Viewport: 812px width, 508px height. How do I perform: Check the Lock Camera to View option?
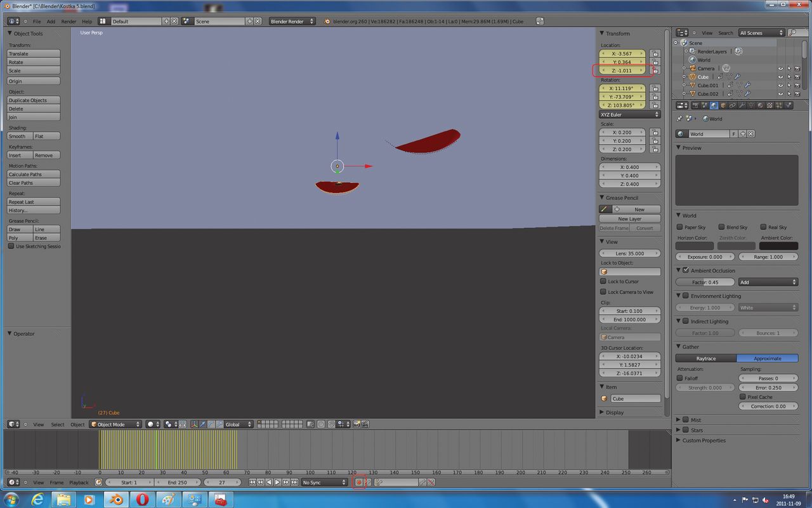point(603,291)
